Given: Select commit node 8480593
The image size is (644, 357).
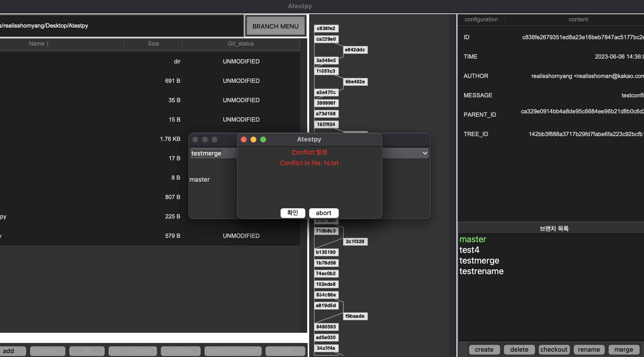Looking at the screenshot, I should coord(326,327).
